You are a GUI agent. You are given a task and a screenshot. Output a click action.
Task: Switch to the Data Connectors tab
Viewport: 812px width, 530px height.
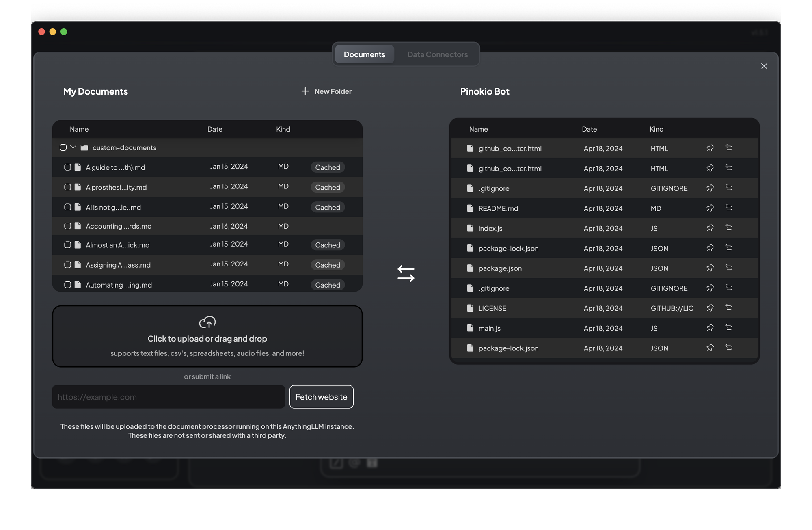[437, 54]
